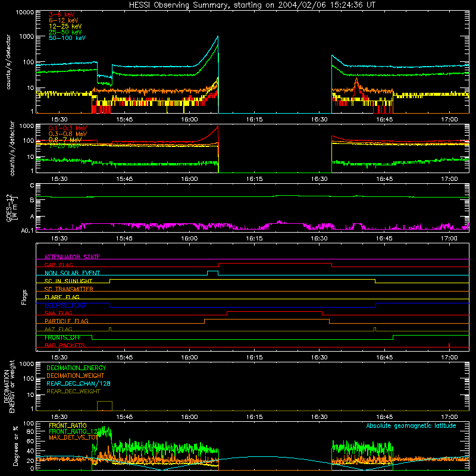Click the REAR_DEC_WEIGHT rectangular step in decimation panel
The width and height of the screenshot is (476, 476).
click(105, 406)
